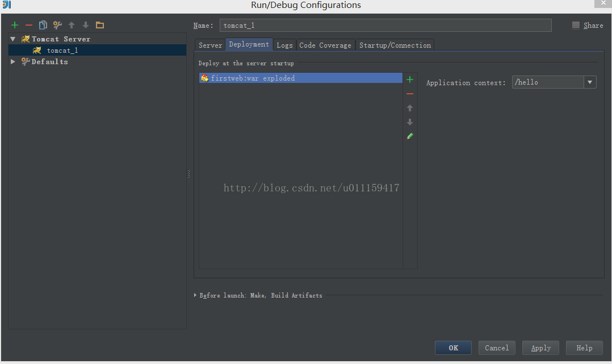Click the panel splitter handle
The height and width of the screenshot is (364, 612).
pos(189,173)
